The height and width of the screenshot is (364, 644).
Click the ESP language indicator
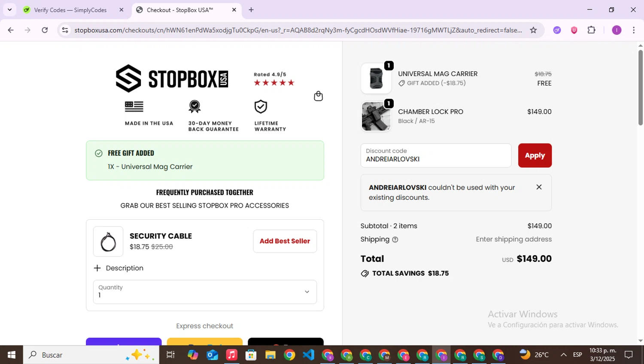pos(577,355)
